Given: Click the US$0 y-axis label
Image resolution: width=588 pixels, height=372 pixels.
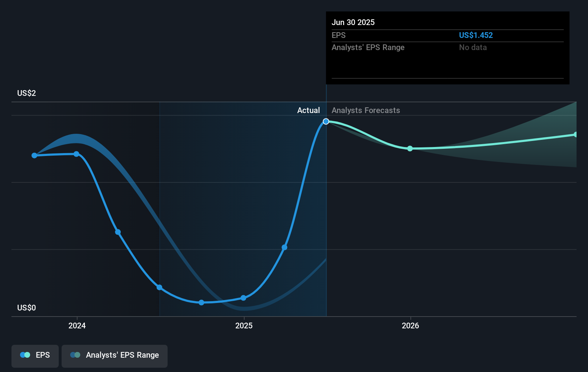Looking at the screenshot, I should 26,308.
